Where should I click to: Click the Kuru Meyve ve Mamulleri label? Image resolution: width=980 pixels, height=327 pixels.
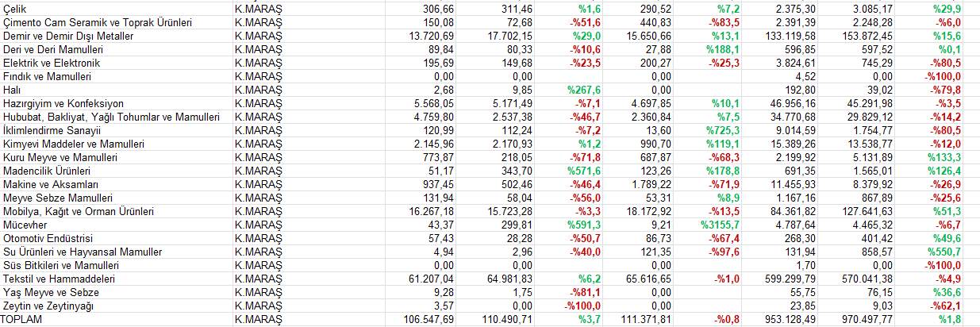60,157
